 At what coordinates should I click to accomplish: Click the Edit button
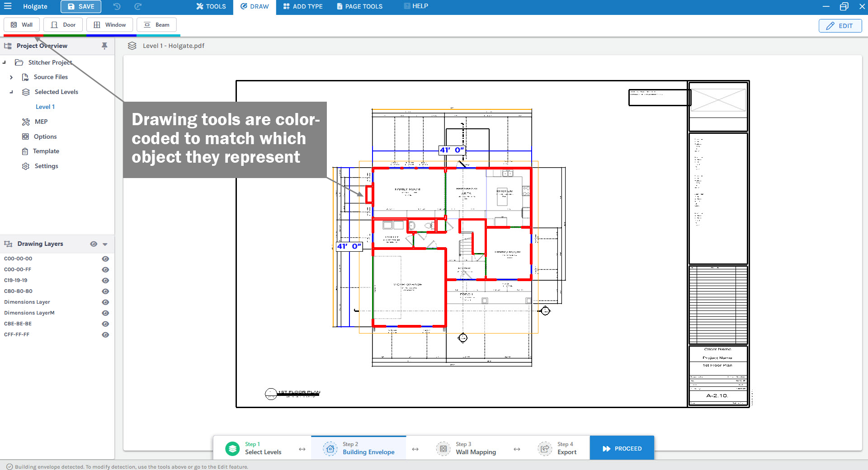tap(840, 26)
